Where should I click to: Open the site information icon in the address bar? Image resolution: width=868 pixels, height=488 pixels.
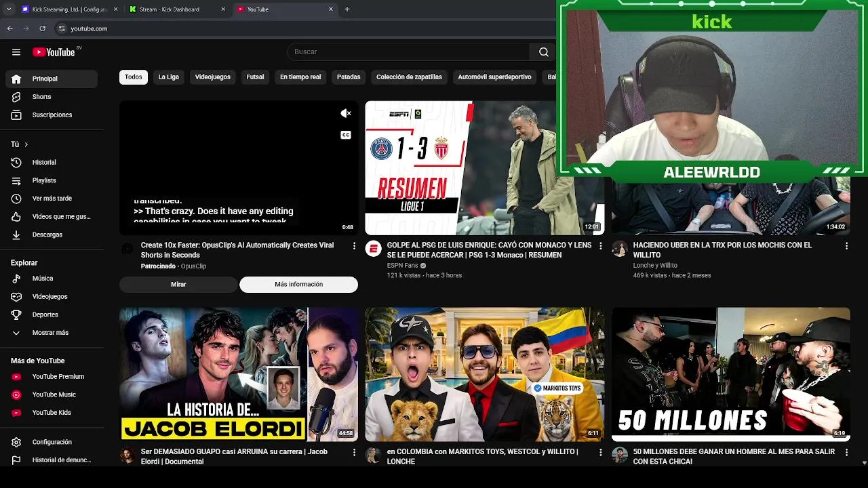[x=62, y=28]
